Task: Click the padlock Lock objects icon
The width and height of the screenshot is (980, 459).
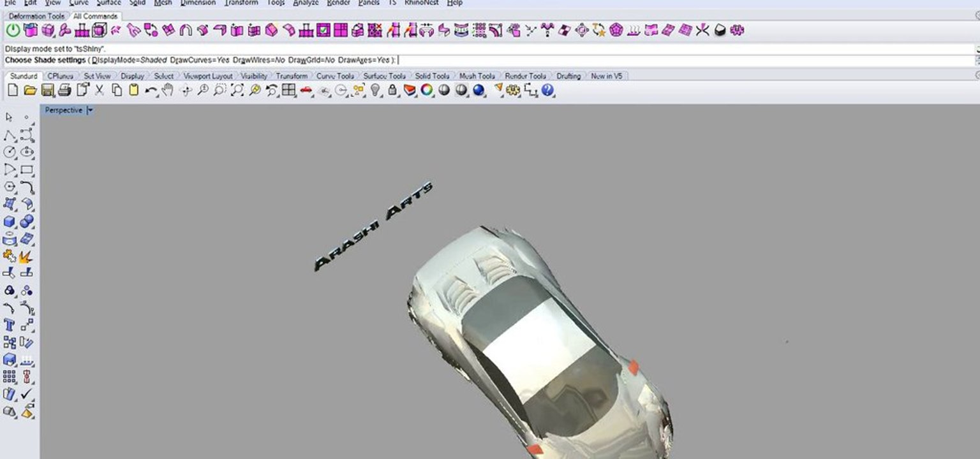Action: point(393,91)
